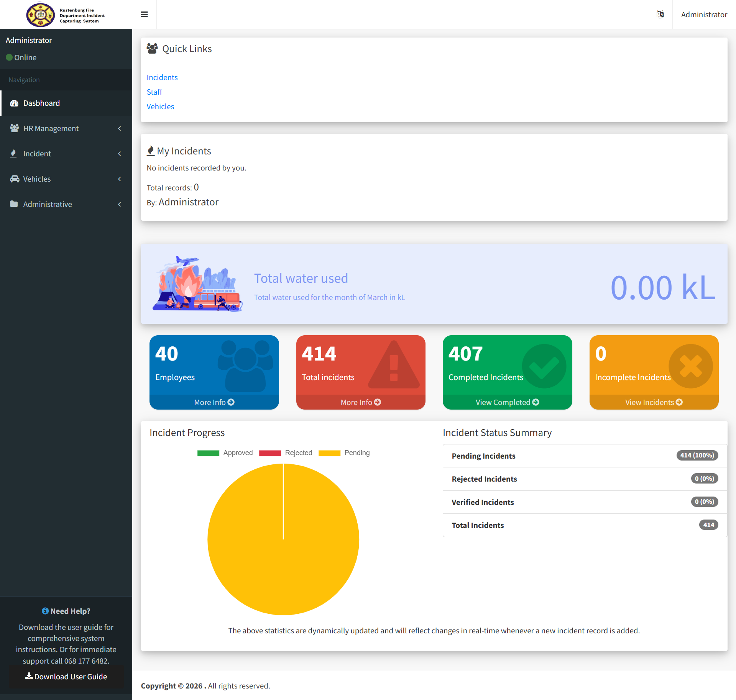This screenshot has height=700, width=736.
Task: Open the Vehicles quick link
Action: (x=160, y=107)
